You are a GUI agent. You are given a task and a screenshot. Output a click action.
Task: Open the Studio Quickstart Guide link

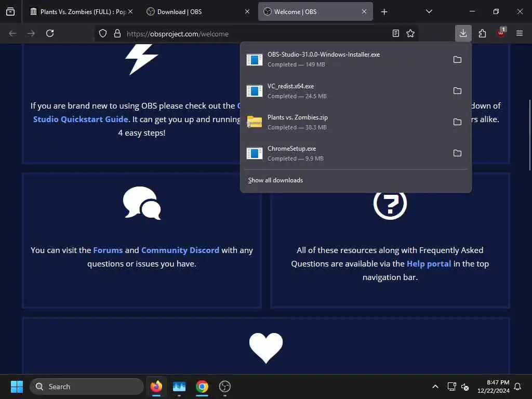coord(81,119)
